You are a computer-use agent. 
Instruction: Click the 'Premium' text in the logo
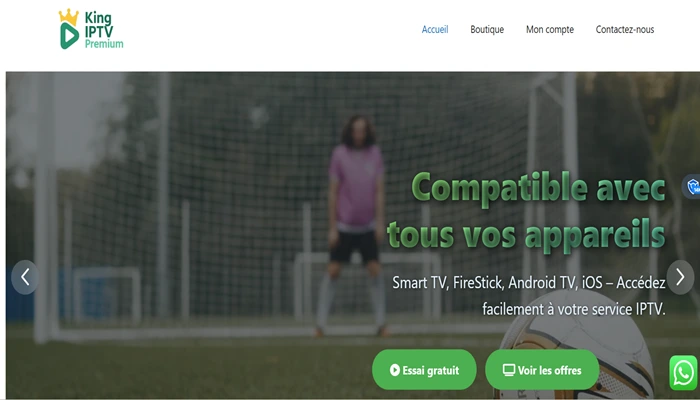tap(104, 44)
